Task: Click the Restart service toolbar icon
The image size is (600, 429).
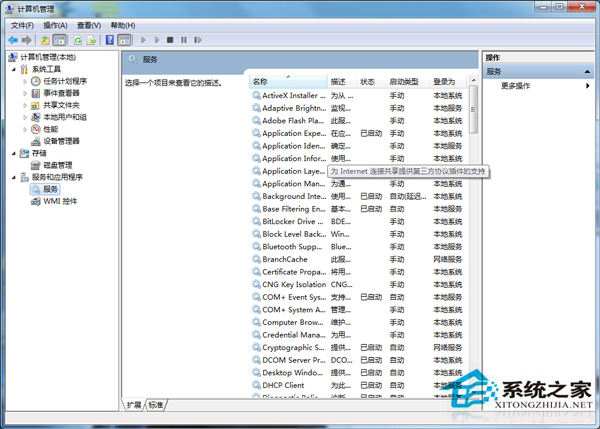Action: coord(198,40)
